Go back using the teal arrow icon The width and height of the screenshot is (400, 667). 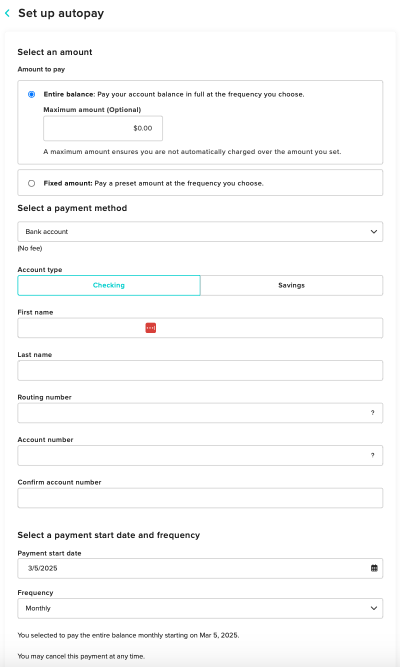pyautogui.click(x=7, y=13)
